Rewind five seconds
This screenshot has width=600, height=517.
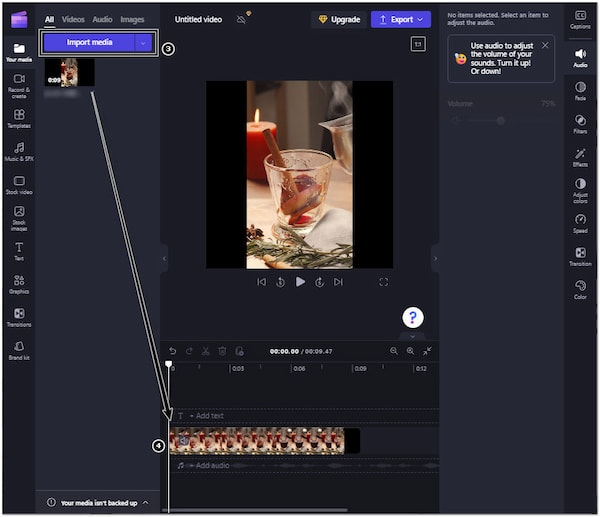point(280,282)
